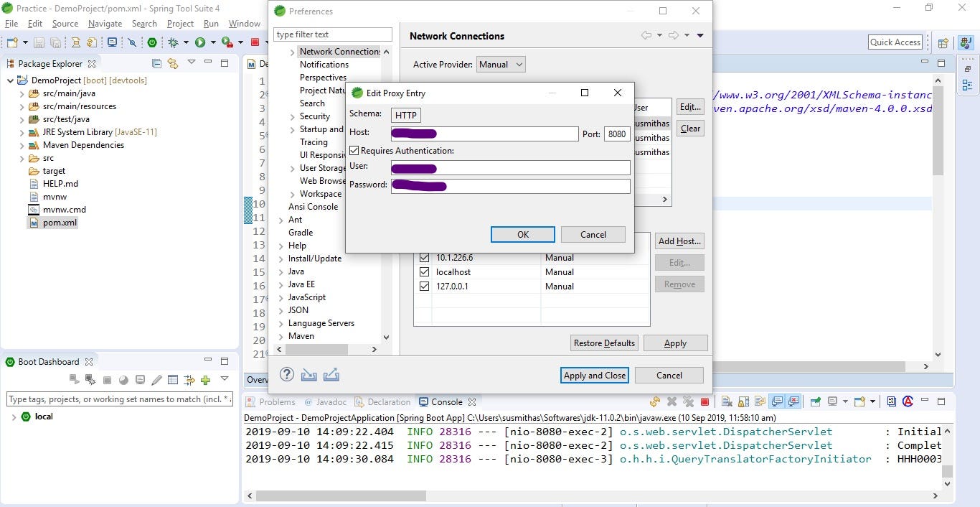
Task: Switch to the Javadoc tab
Action: click(326, 402)
